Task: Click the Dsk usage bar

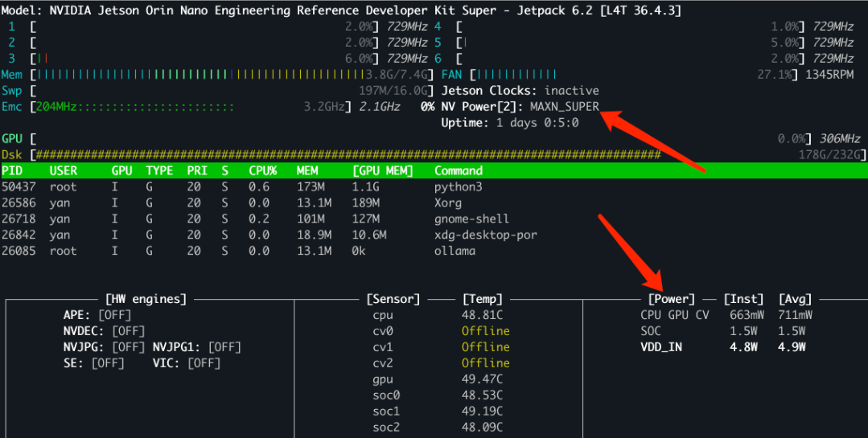Action: coord(449,155)
